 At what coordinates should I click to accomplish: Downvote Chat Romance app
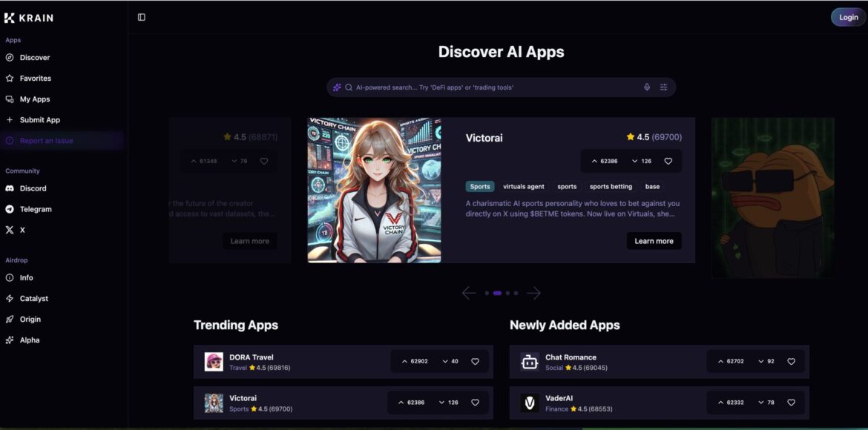pos(766,362)
